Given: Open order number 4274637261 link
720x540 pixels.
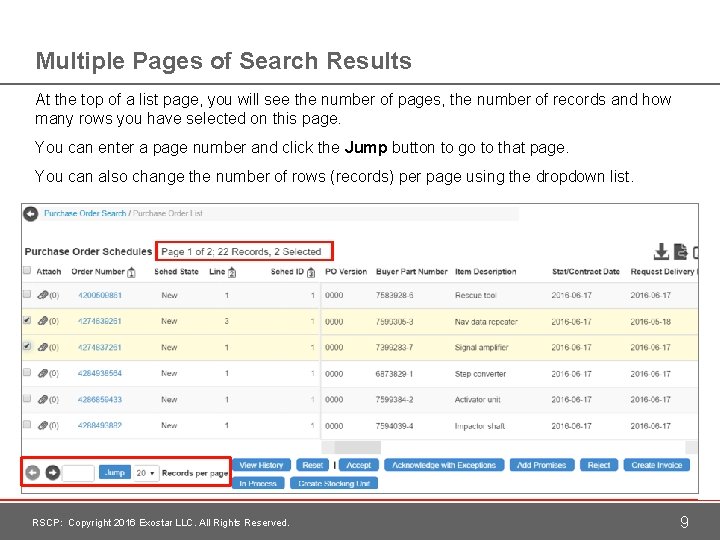Looking at the screenshot, I should pyautogui.click(x=100, y=347).
